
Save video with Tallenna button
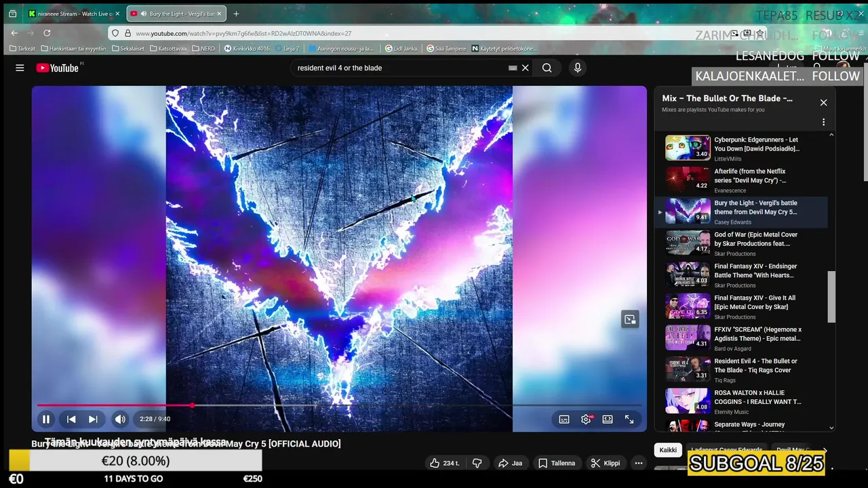[x=557, y=464]
